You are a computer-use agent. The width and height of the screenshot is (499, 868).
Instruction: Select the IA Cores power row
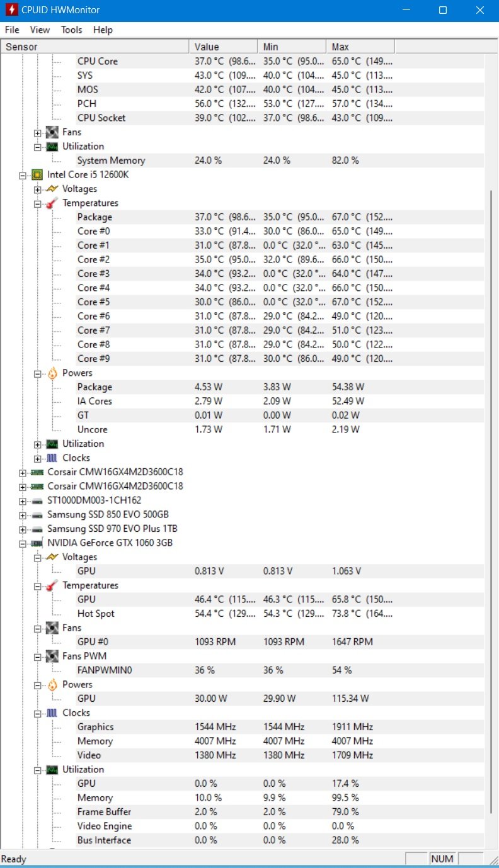[279, 401]
